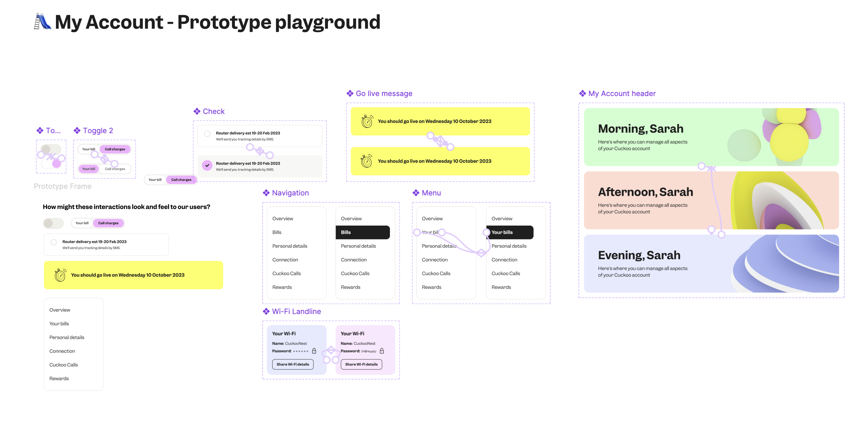
Task: Click the component icon next to My Account header
Action: (x=582, y=94)
